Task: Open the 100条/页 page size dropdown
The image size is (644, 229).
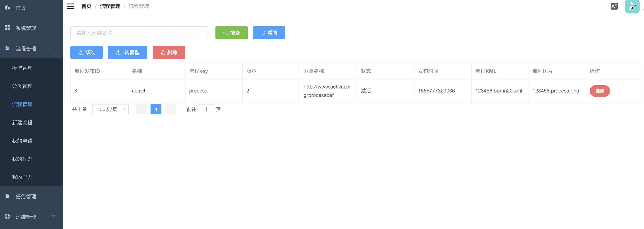Action: [110, 109]
